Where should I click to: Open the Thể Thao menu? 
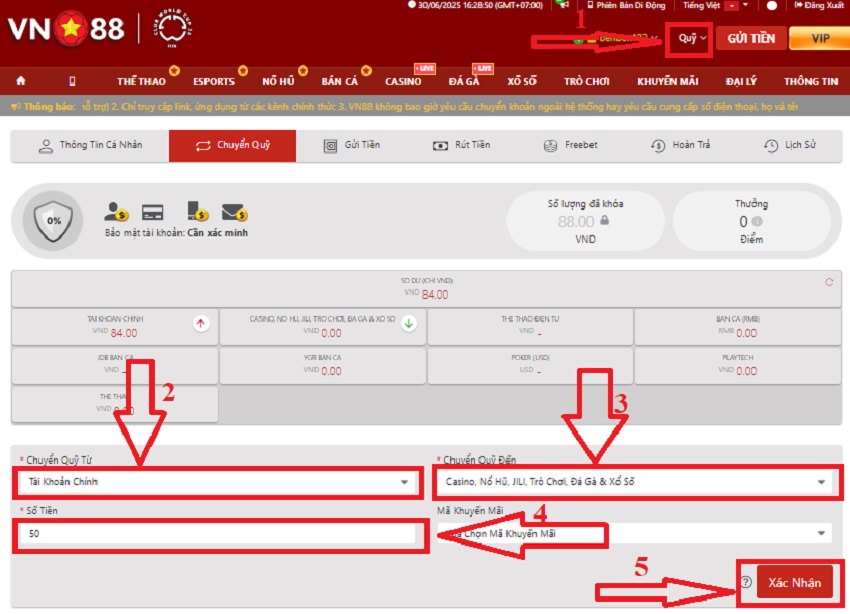click(x=141, y=81)
